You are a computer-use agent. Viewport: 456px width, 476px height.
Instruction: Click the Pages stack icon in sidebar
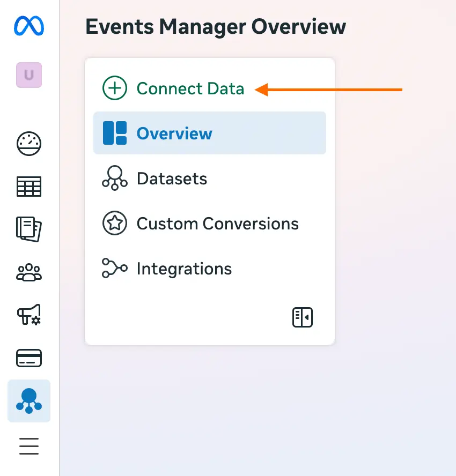pyautogui.click(x=28, y=229)
